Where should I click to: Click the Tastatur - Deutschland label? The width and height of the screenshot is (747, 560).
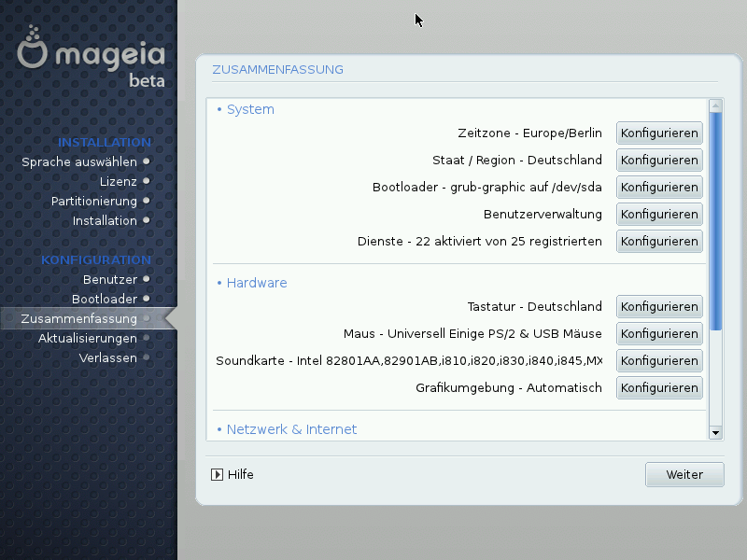[x=534, y=307]
